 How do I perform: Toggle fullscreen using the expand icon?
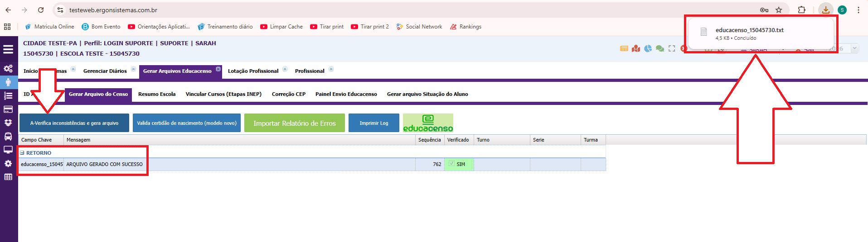(x=672, y=48)
